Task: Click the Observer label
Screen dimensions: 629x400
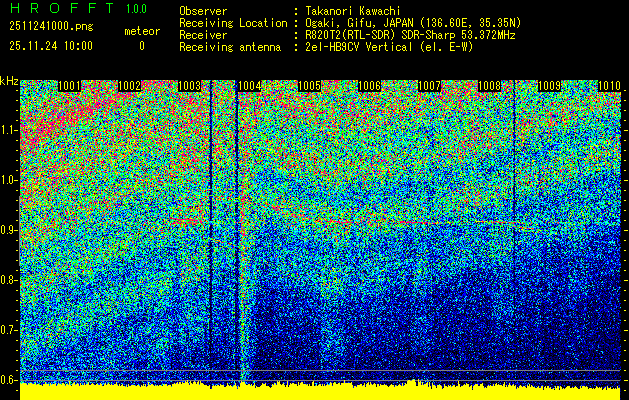Action: coord(203,11)
